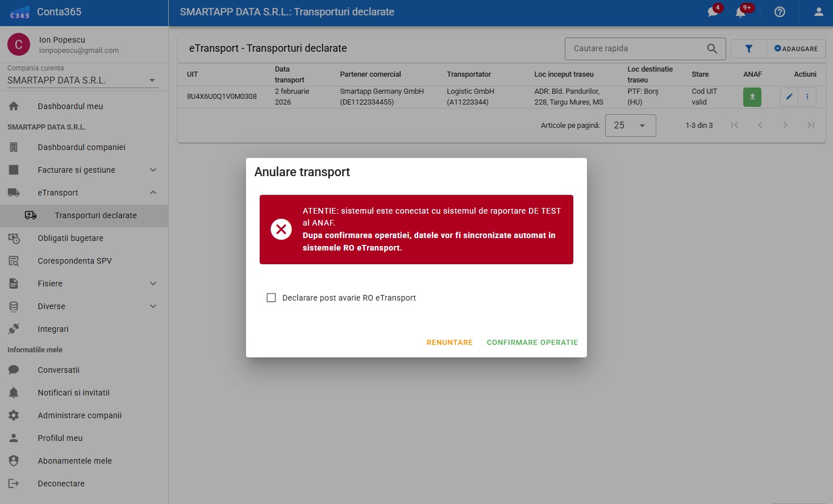
Task: Go to Corespondenta SPV menu item
Action: coord(74,261)
